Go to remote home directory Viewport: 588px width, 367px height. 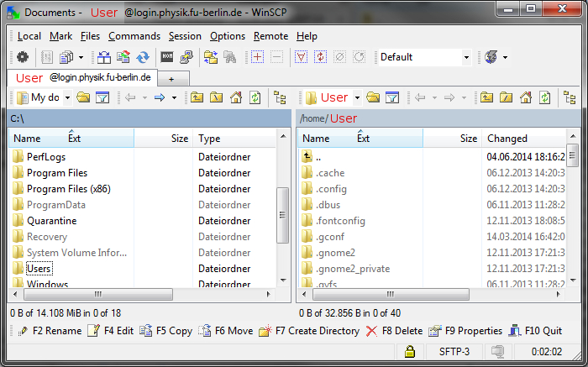[x=526, y=98]
